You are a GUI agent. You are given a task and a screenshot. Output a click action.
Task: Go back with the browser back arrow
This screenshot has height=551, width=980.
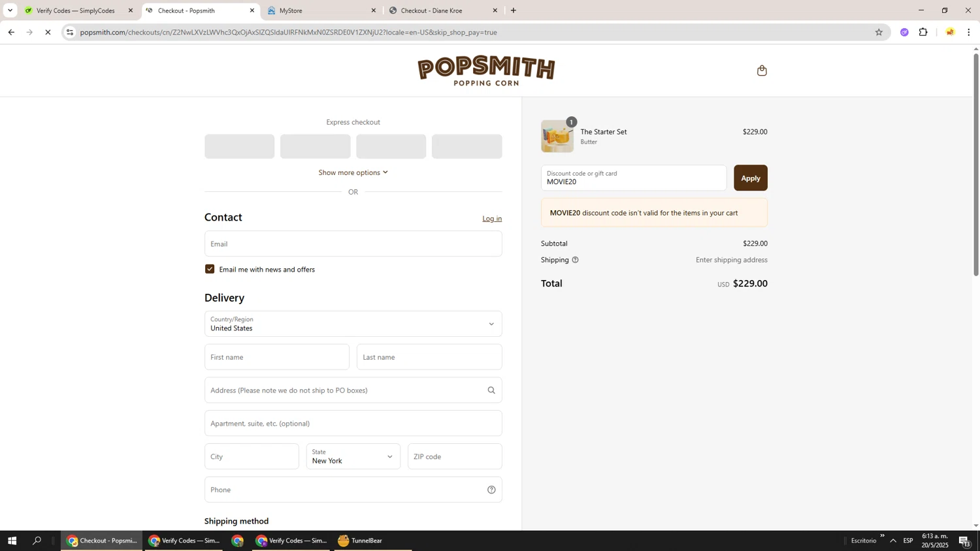(11, 32)
